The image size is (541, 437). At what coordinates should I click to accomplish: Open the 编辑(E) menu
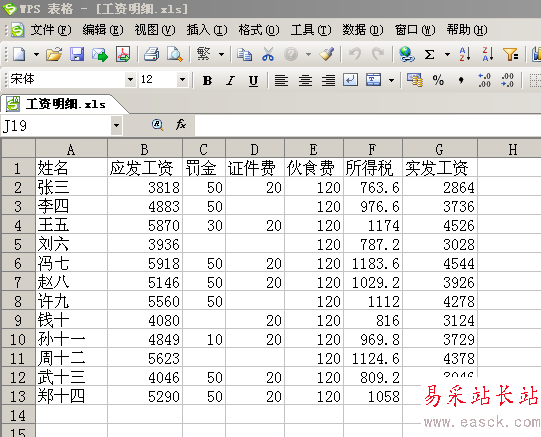[103, 30]
